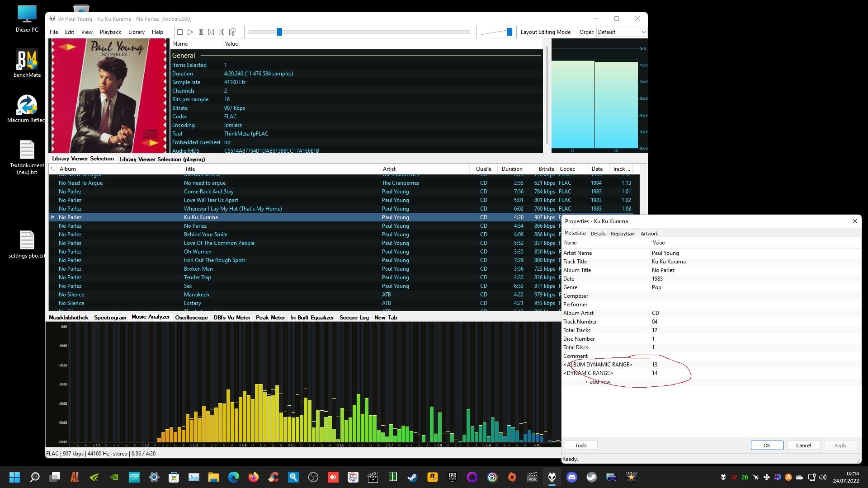Open the File menu
Screen dimensions: 868x488
click(x=54, y=32)
